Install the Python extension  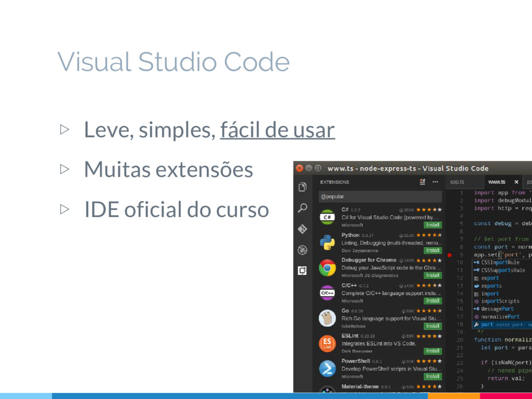433,250
